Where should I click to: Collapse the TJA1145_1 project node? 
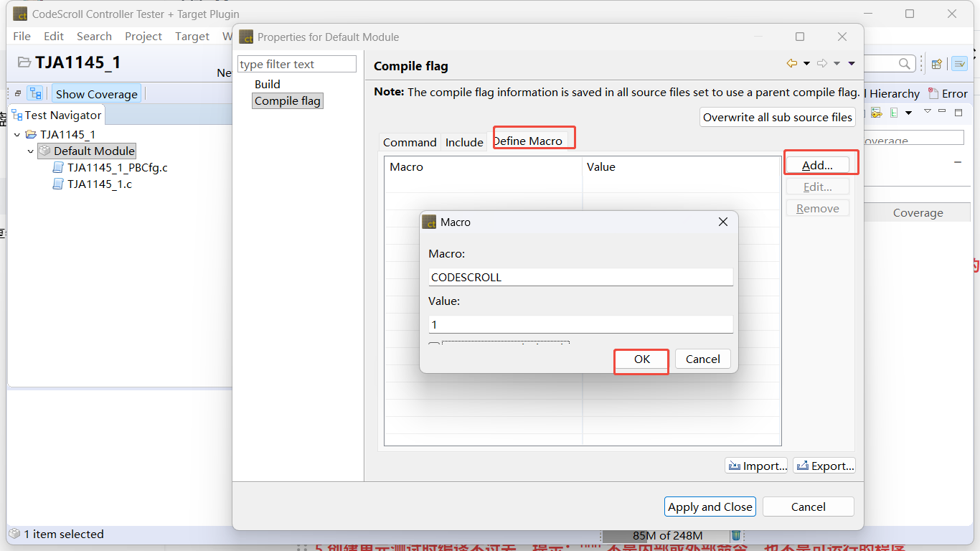tap(17, 135)
